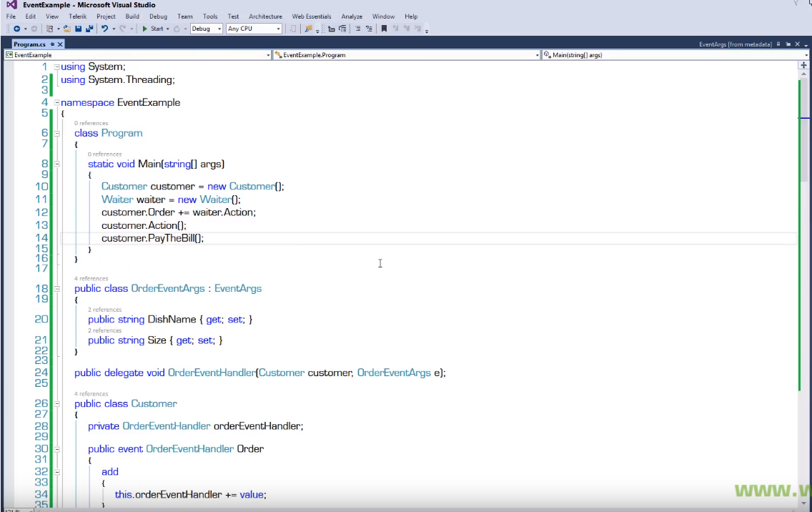Screen dimensions: 812x512
Task: Click "0 references" above class Program
Action: (91, 123)
